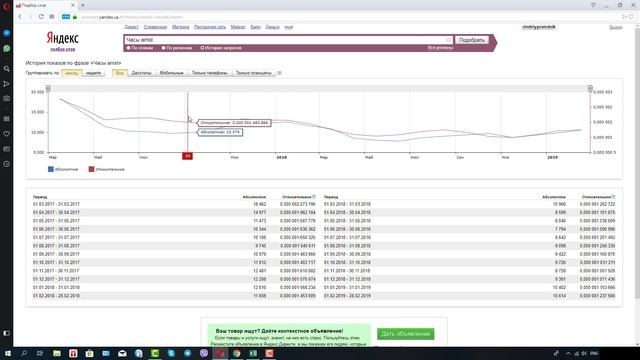This screenshot has height=360, width=640.
Task: Group the chart by месяц
Action: (71, 73)
